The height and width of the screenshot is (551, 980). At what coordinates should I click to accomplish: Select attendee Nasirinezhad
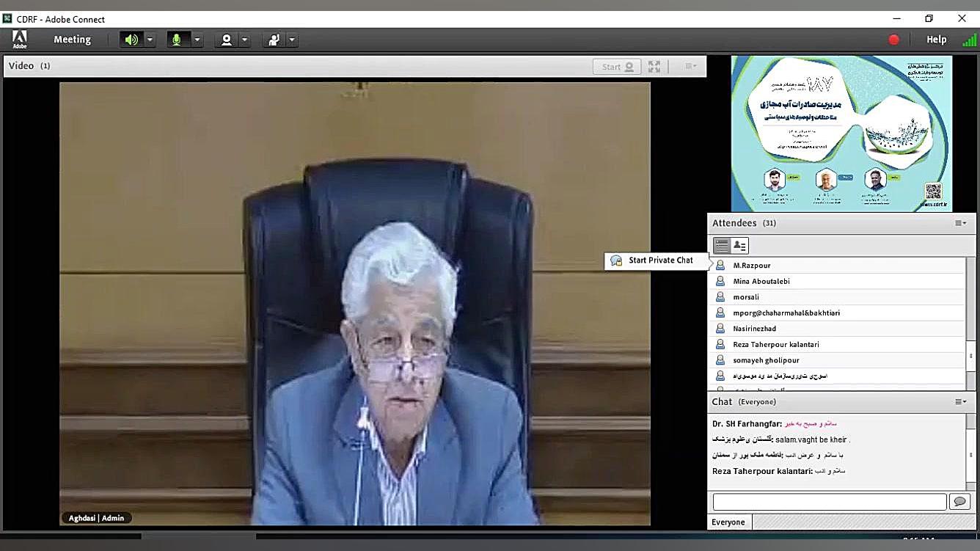(838, 329)
